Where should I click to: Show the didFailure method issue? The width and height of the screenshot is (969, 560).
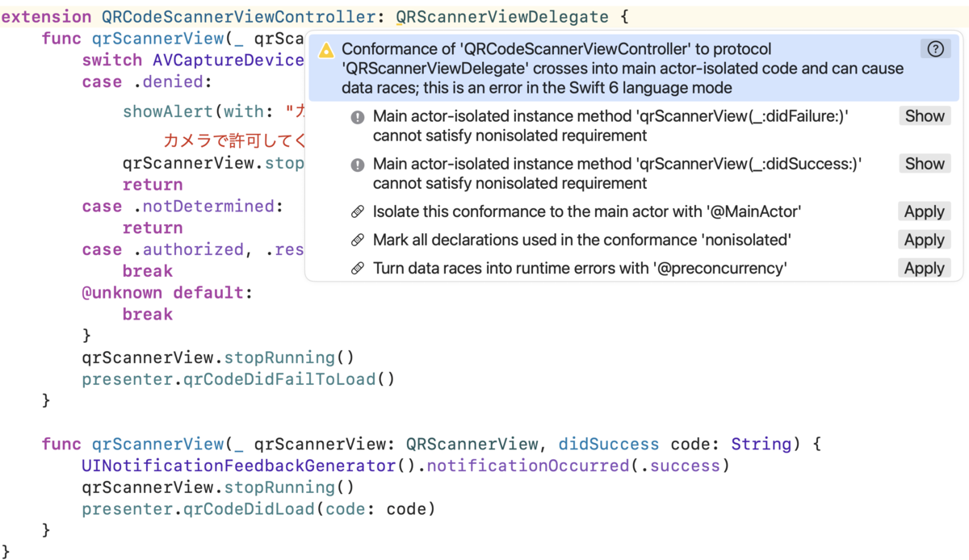point(925,116)
